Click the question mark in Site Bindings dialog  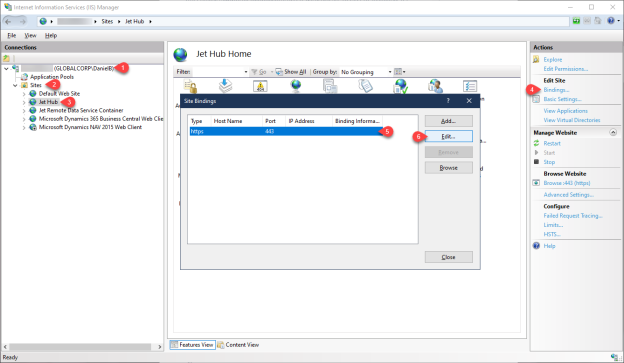tap(448, 101)
